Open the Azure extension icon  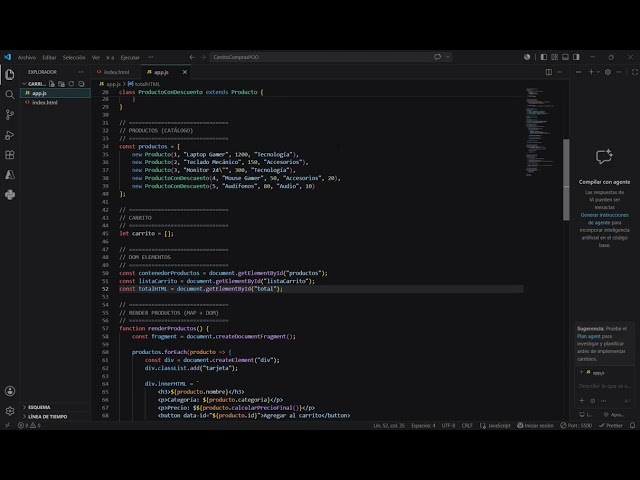tap(10, 175)
